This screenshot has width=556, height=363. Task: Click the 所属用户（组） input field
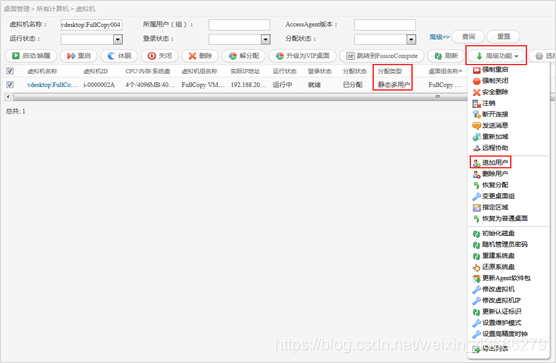(x=239, y=25)
